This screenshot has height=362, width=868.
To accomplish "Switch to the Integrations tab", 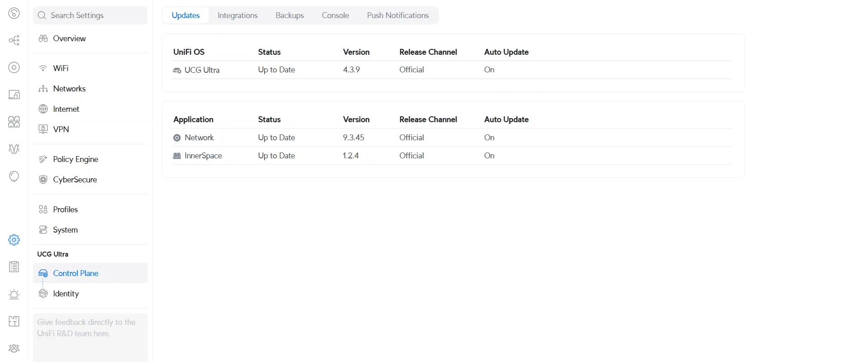I will 237,15.
